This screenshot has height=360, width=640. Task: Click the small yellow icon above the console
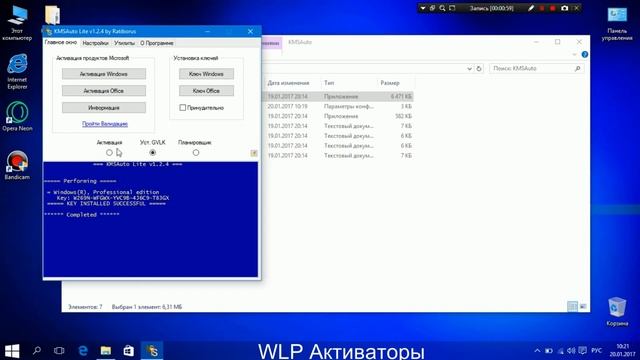pos(254,153)
